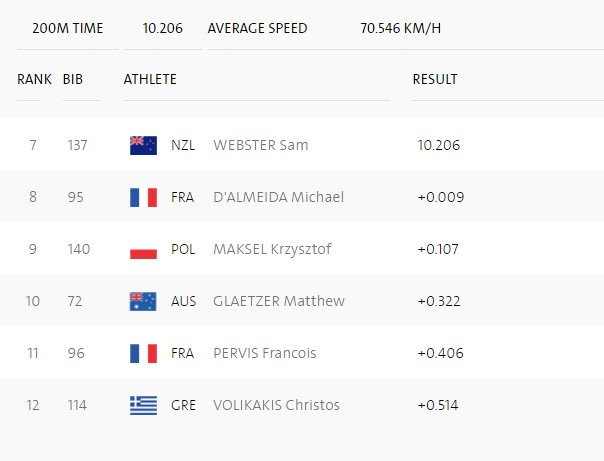Click the RESULT column header
Image resolution: width=604 pixels, height=461 pixels.
435,79
